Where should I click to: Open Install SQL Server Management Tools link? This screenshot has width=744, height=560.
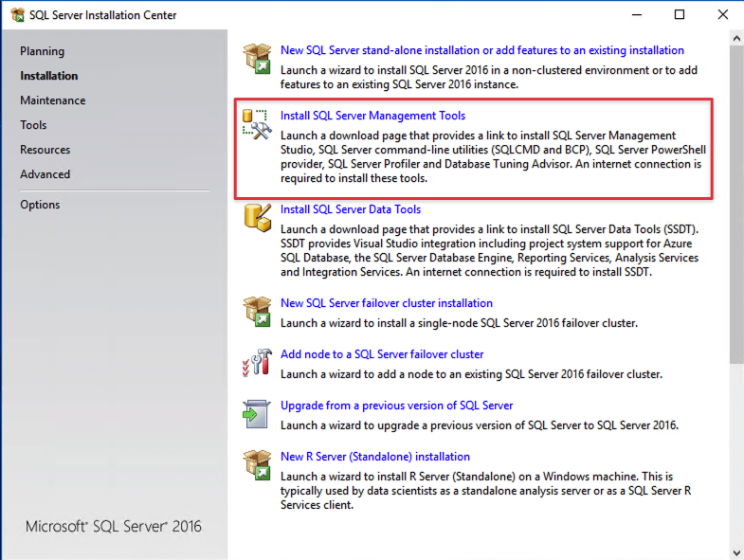pos(372,116)
